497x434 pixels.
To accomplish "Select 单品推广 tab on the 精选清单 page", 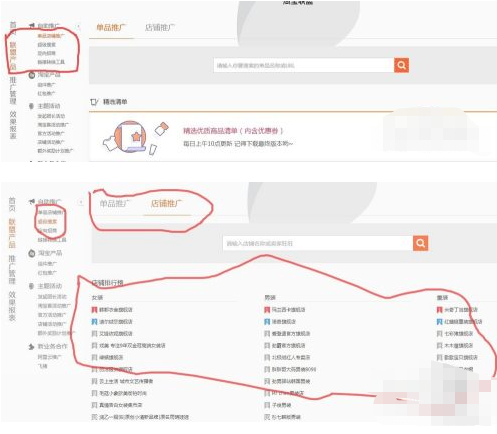I will [111, 27].
